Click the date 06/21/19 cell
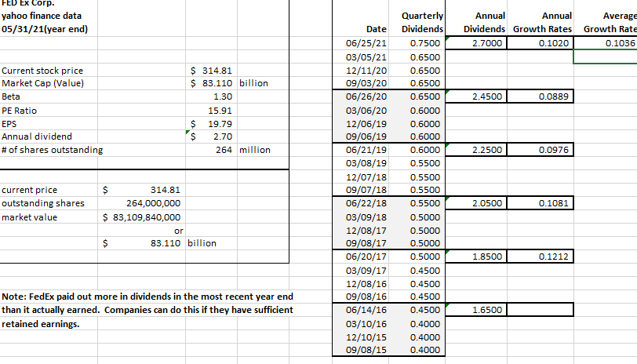 point(360,150)
